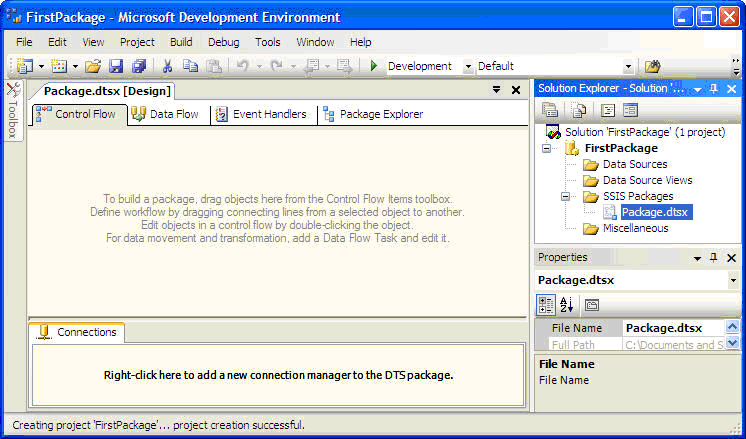Click the Open File folder icon
The image size is (746, 439).
click(x=93, y=66)
